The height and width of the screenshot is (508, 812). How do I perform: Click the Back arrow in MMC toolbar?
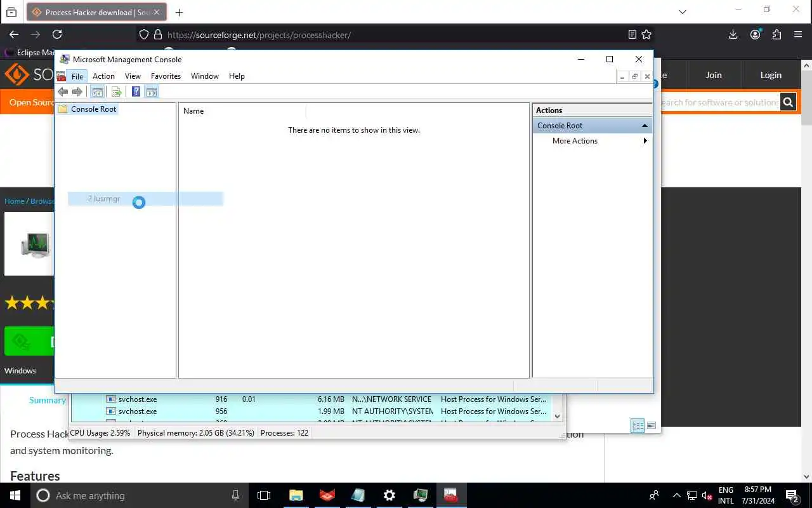coord(63,92)
